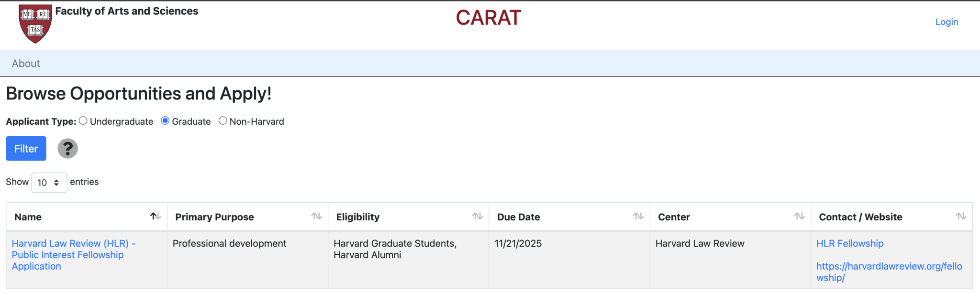Select the Non-Harvard applicant type
Viewport: 980px width, 293px height.
click(x=223, y=121)
